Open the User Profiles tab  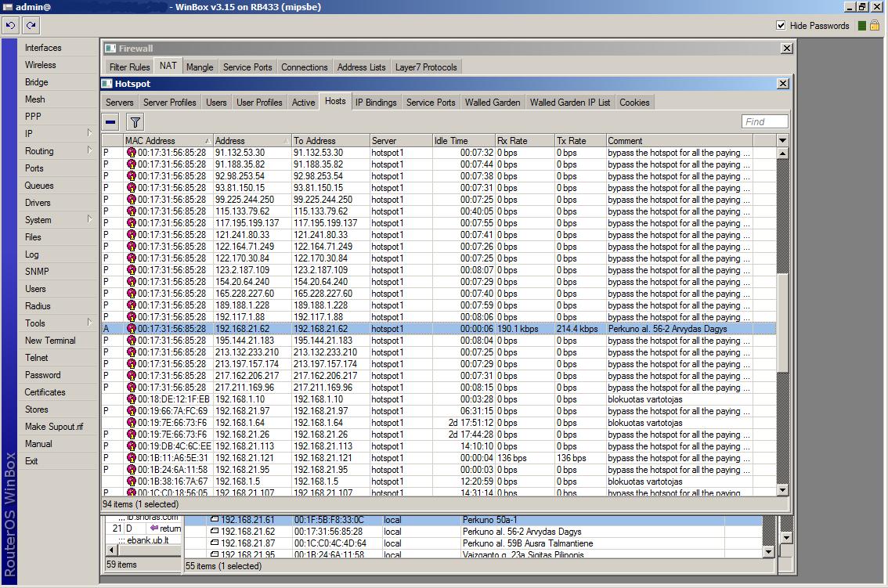pos(259,103)
